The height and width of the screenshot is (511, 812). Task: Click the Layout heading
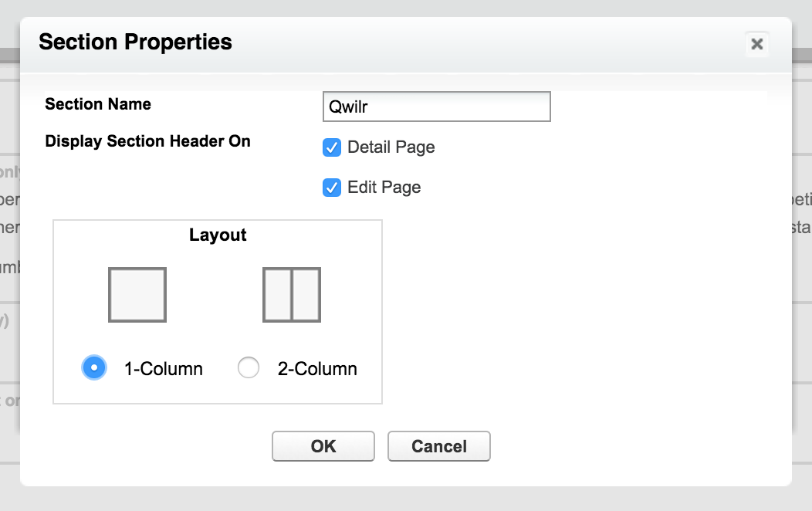point(218,235)
